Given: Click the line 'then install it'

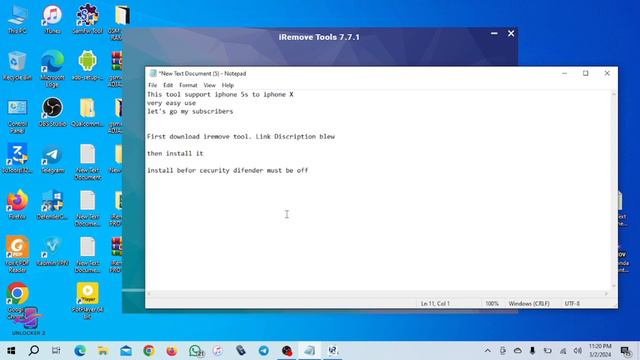Looking at the screenshot, I should pos(175,153).
